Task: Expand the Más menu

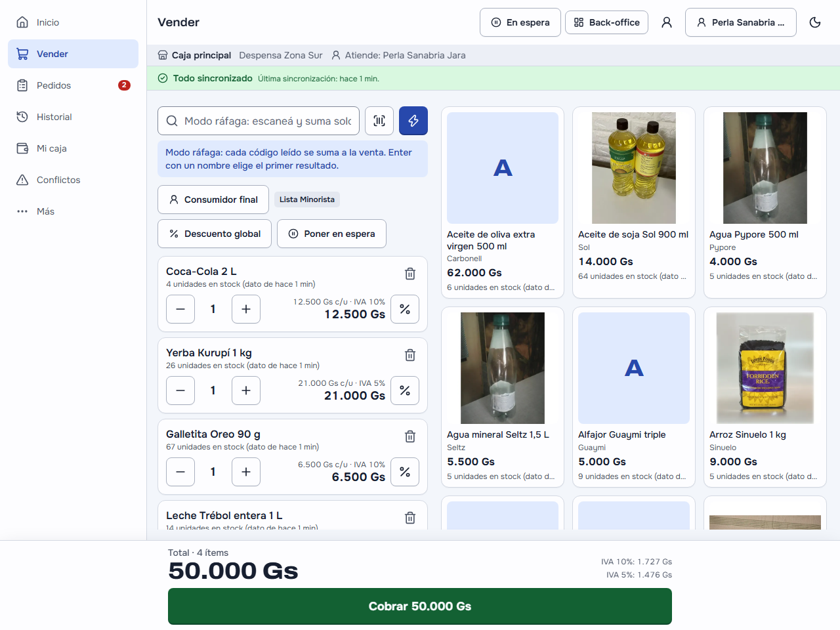Action: (x=73, y=211)
